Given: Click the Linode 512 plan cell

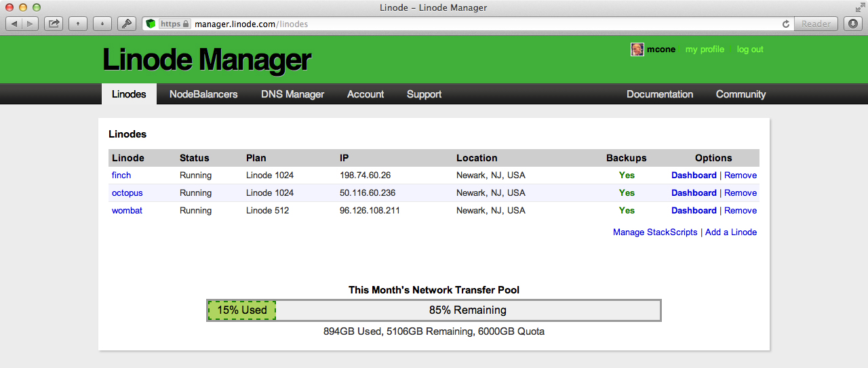Looking at the screenshot, I should coord(268,211).
